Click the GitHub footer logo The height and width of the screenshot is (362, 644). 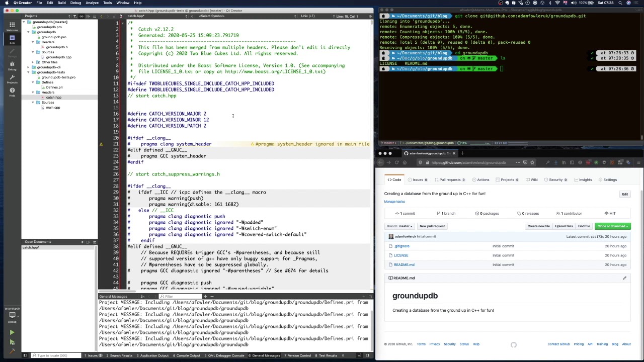pos(513,344)
